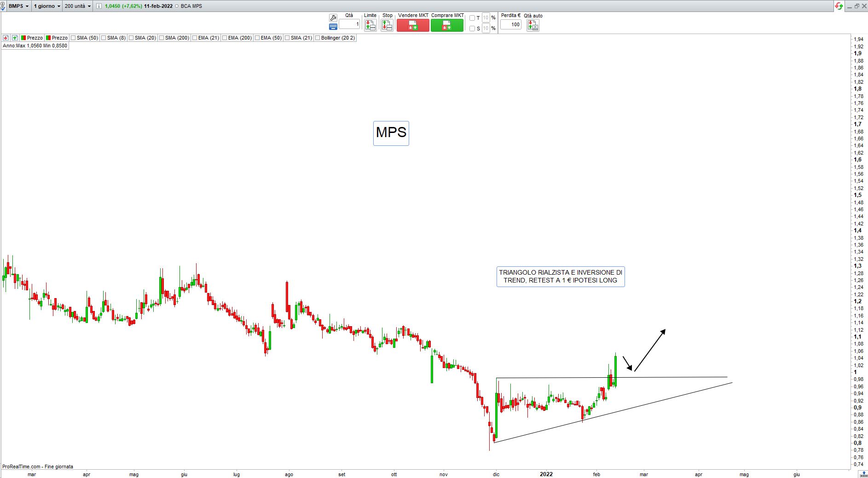Click the green up-arrow indicator icon
Viewport: 868px width, 478px height.
point(15,38)
